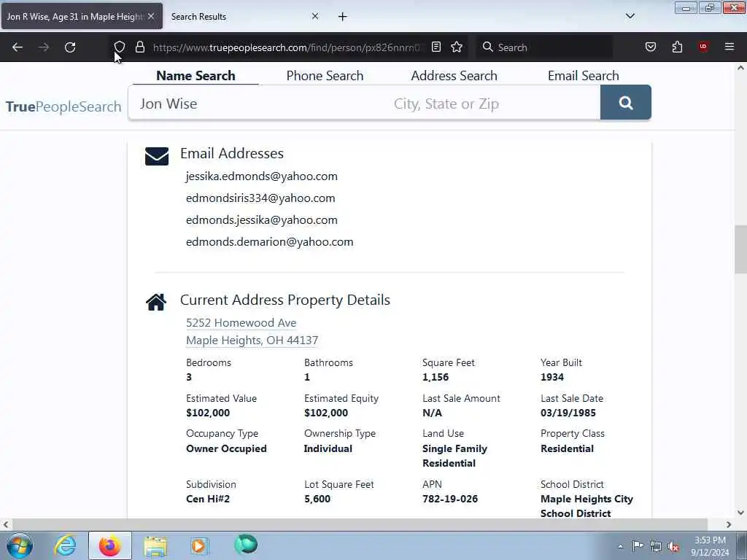This screenshot has height=560, width=747.
Task: Open the 5252 Homewood Ave link
Action: pos(241,323)
